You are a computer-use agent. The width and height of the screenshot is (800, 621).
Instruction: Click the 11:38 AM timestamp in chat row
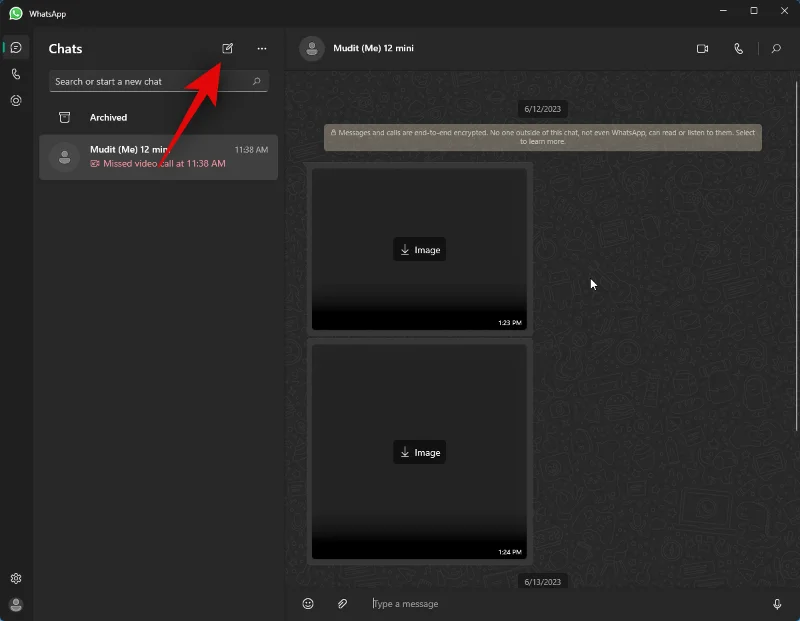251,150
